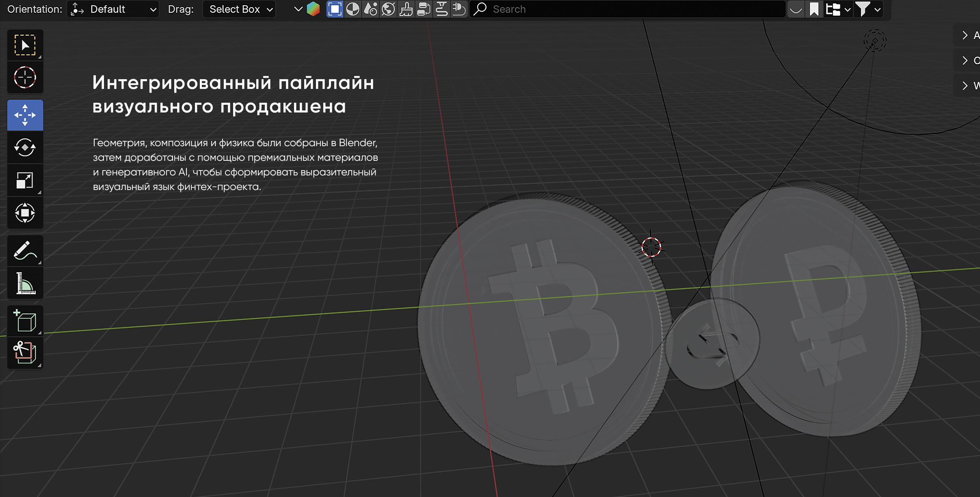Toggle the winding path filter button
The width and height of the screenshot is (980, 497).
(441, 9)
